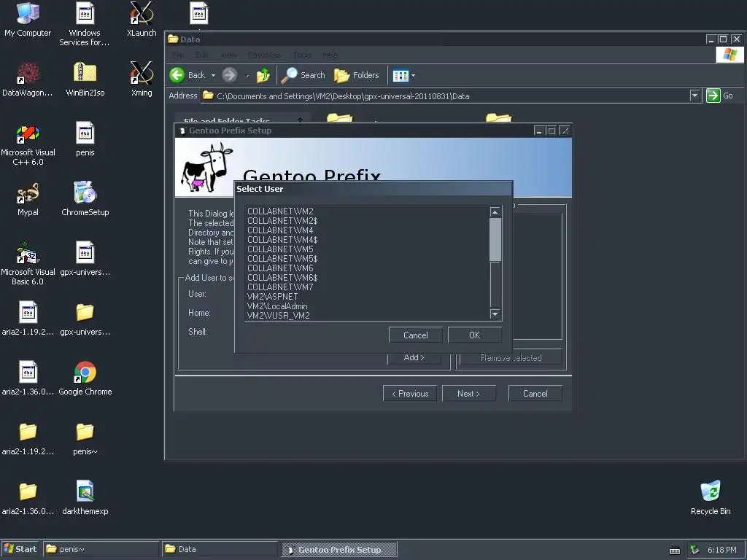Open darkthemexp desktop icon
This screenshot has height=560, width=747.
(85, 498)
